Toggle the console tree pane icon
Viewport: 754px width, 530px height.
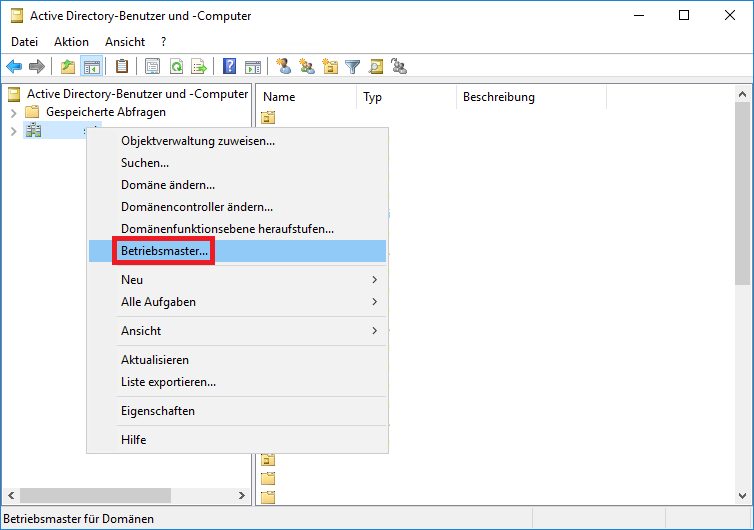point(91,67)
